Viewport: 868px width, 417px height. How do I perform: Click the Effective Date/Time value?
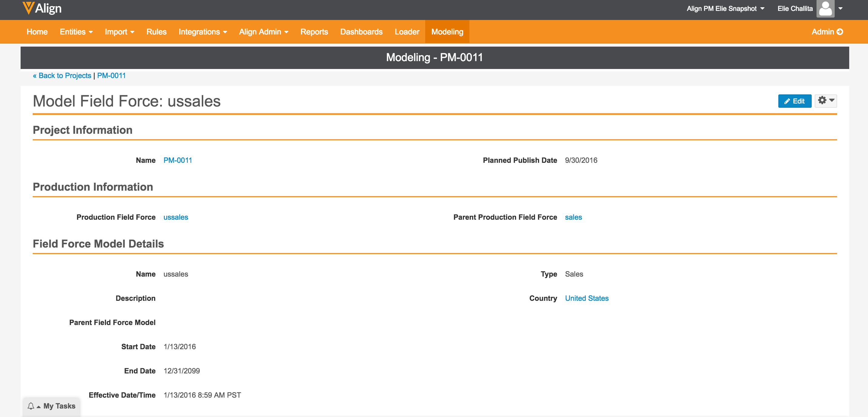tap(202, 395)
